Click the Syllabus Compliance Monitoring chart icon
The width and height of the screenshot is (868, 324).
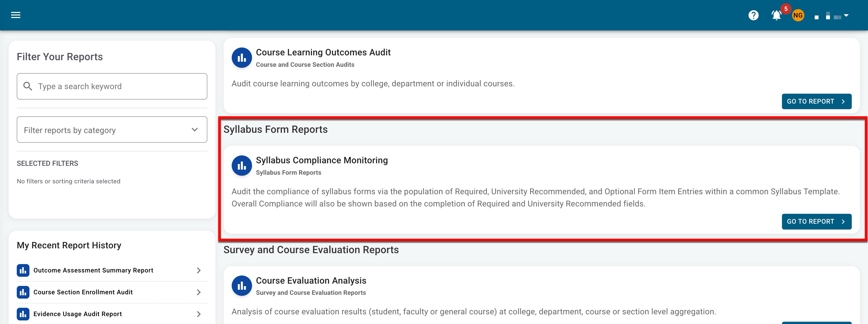[x=242, y=166]
